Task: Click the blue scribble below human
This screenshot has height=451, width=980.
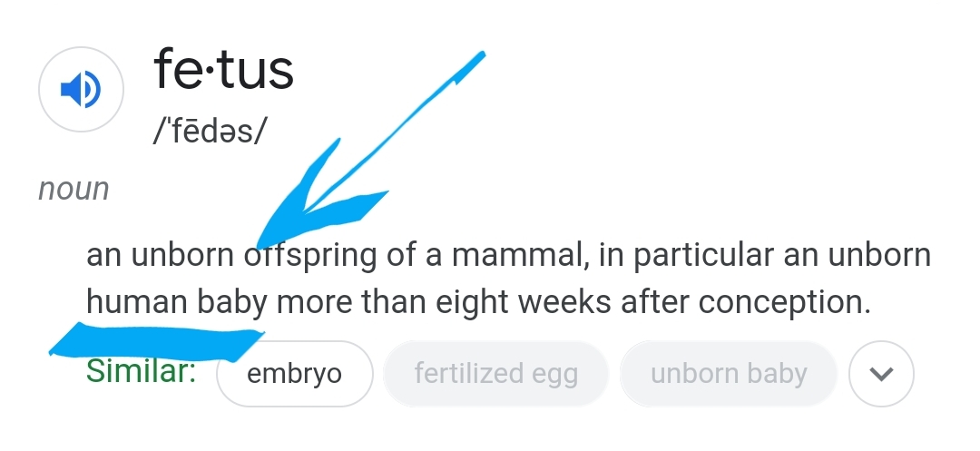Action: (156, 342)
